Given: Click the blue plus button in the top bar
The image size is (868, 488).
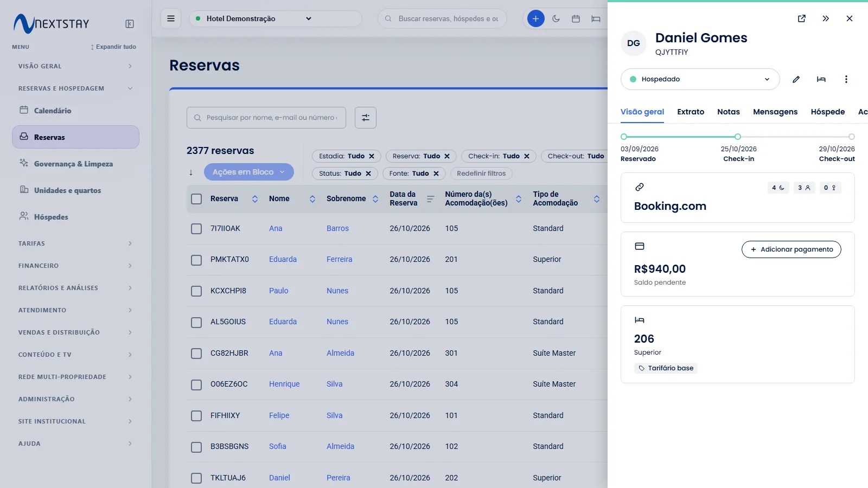Looking at the screenshot, I should [535, 18].
